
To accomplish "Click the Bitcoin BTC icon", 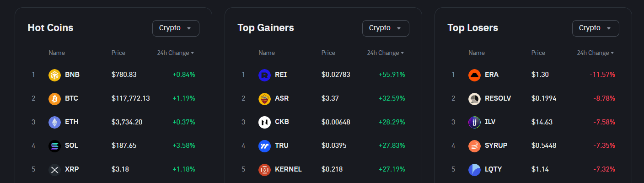I will [x=54, y=98].
